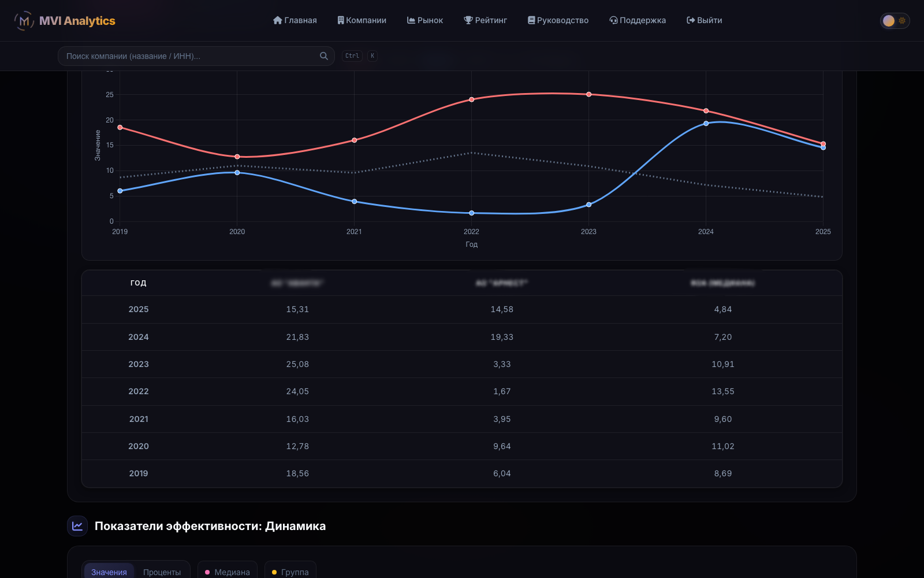924x578 pixels.
Task: Click the Выйти logout link
Action: 704,20
